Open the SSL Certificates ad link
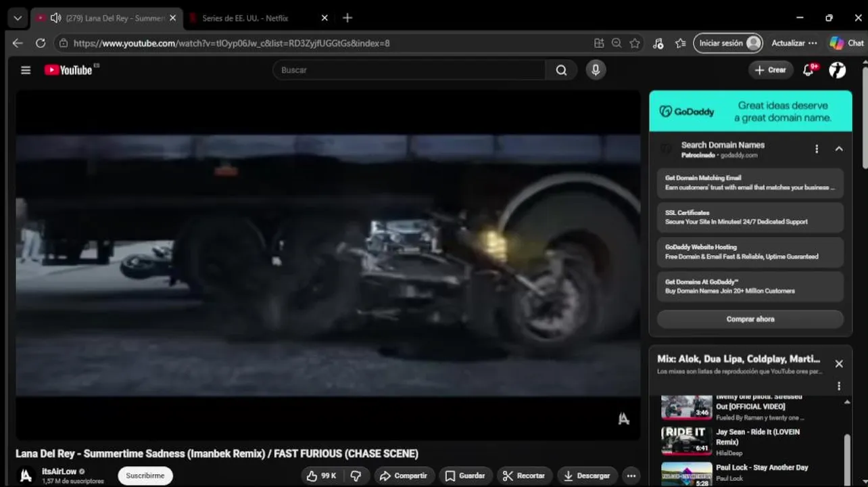This screenshot has width=868, height=487. 750,217
